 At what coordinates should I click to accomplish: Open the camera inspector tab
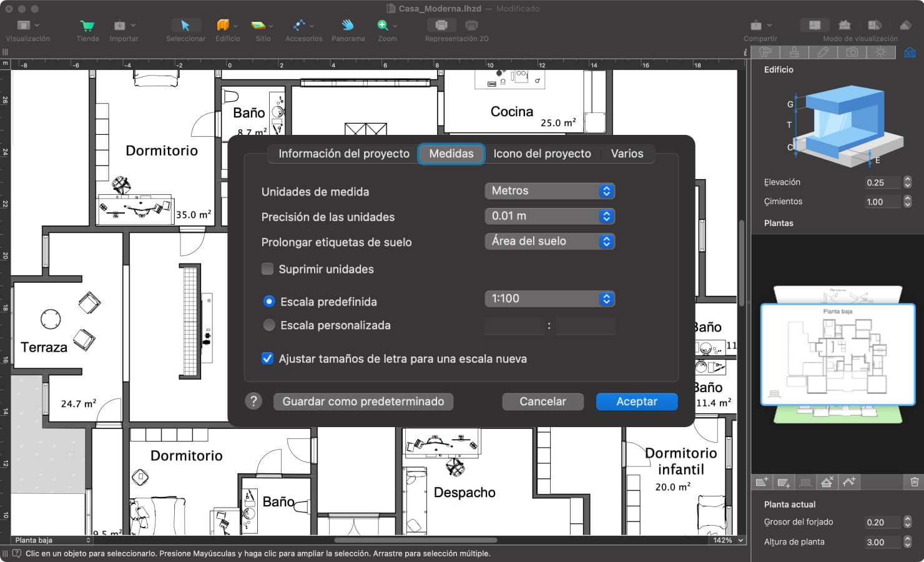click(x=852, y=52)
